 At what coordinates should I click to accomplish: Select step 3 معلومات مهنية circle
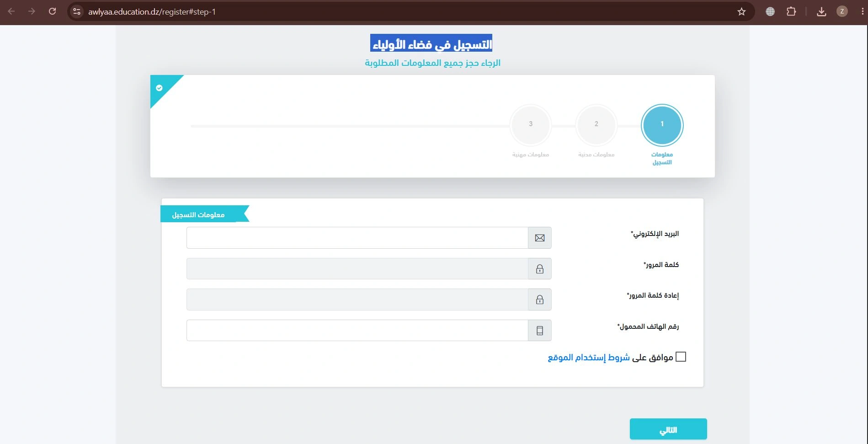[531, 125]
